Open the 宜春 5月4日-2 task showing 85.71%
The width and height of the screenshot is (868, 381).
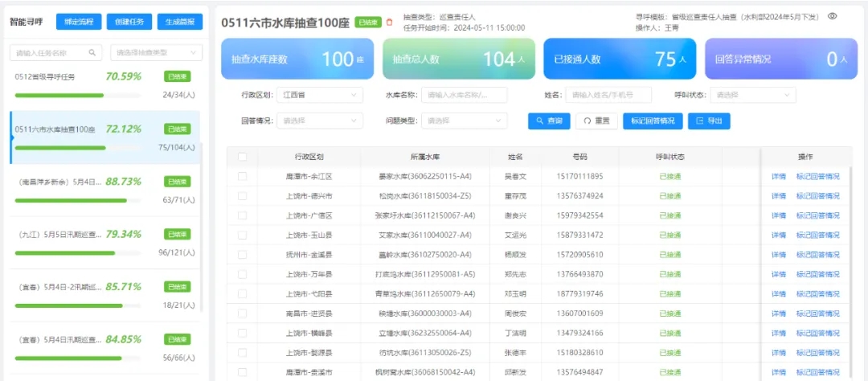[105, 295]
